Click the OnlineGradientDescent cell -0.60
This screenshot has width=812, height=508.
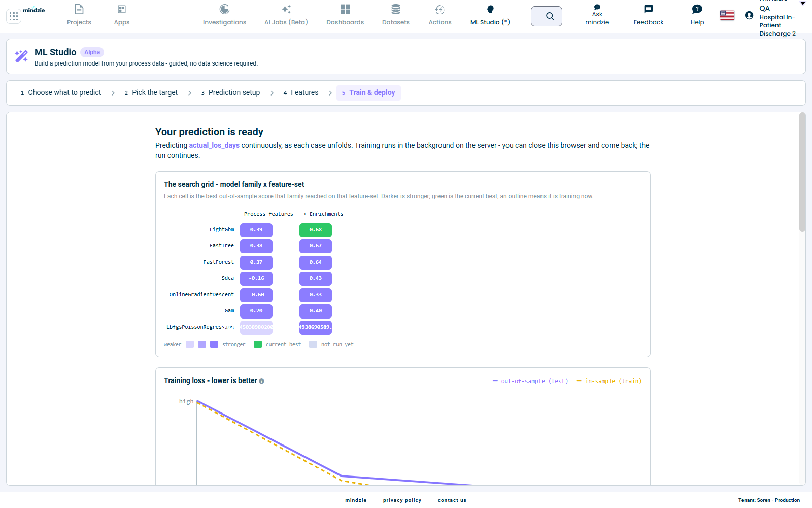(x=256, y=295)
